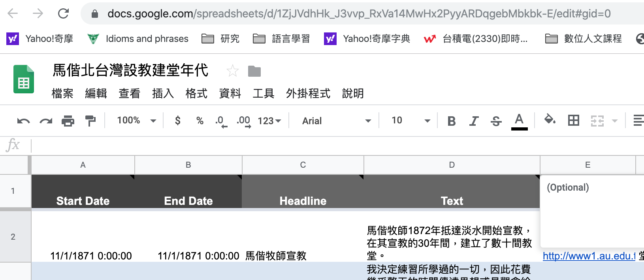
Task: Select column A header
Action: [x=83, y=165]
